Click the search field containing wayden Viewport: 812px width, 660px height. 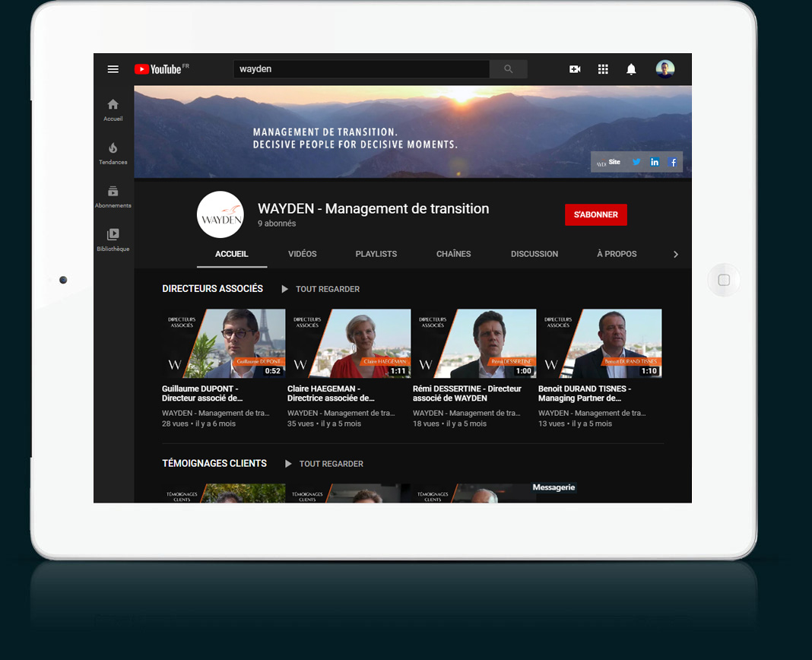(361, 69)
